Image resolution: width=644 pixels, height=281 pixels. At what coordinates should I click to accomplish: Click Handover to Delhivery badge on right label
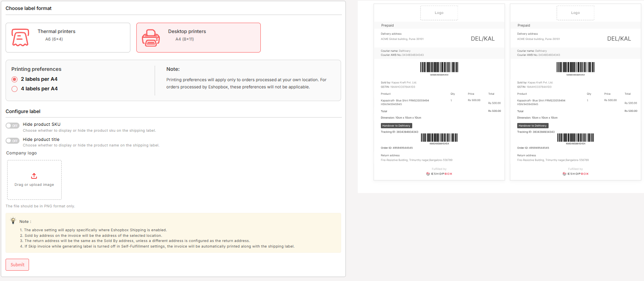[x=533, y=126]
